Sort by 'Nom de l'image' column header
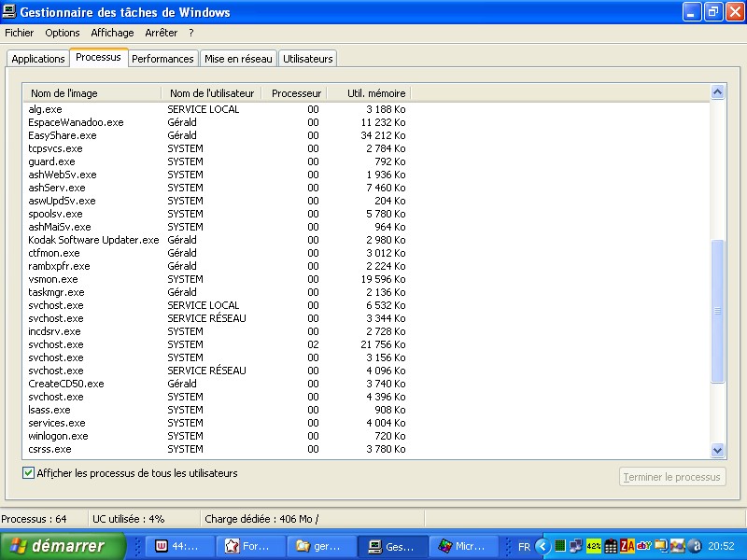Viewport: 747px width, 560px height. [x=92, y=93]
